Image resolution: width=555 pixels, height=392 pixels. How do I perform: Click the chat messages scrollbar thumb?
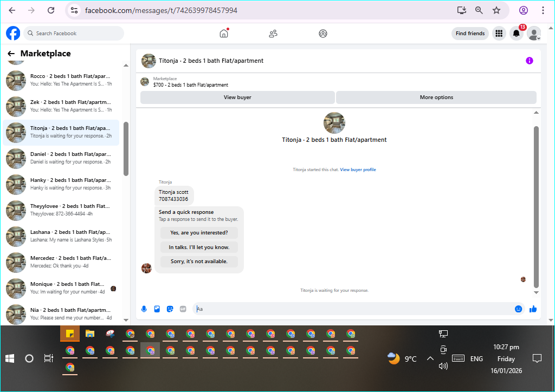[536, 207]
